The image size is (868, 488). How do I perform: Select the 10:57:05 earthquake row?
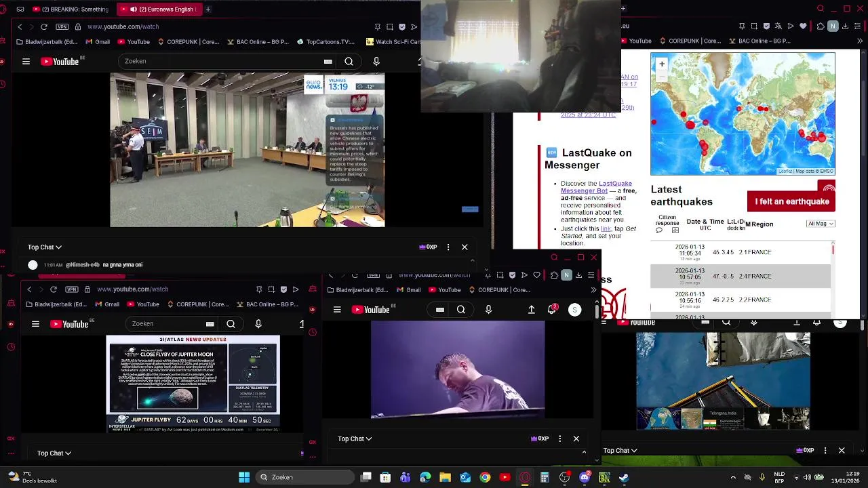(x=741, y=276)
